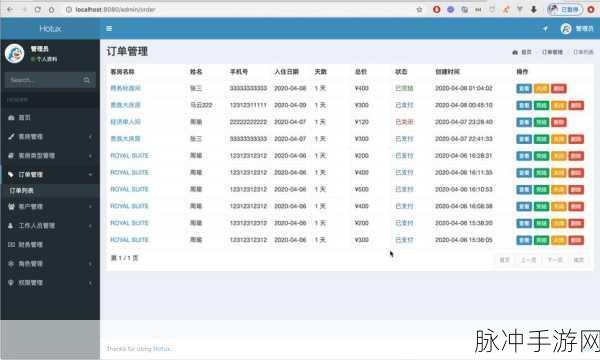The height and width of the screenshot is (360, 600).
Task: Click bookmark star icon in address bar
Action: coord(419,10)
